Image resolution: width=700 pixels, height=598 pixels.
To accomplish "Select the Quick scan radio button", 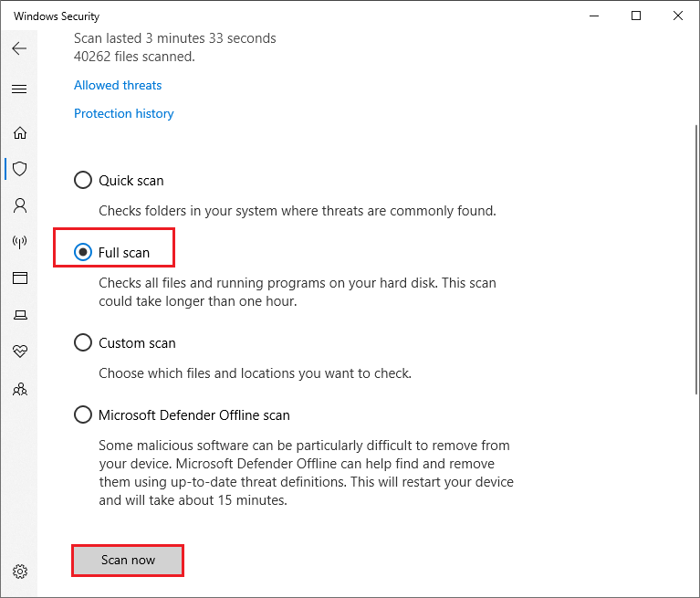I will point(83,180).
